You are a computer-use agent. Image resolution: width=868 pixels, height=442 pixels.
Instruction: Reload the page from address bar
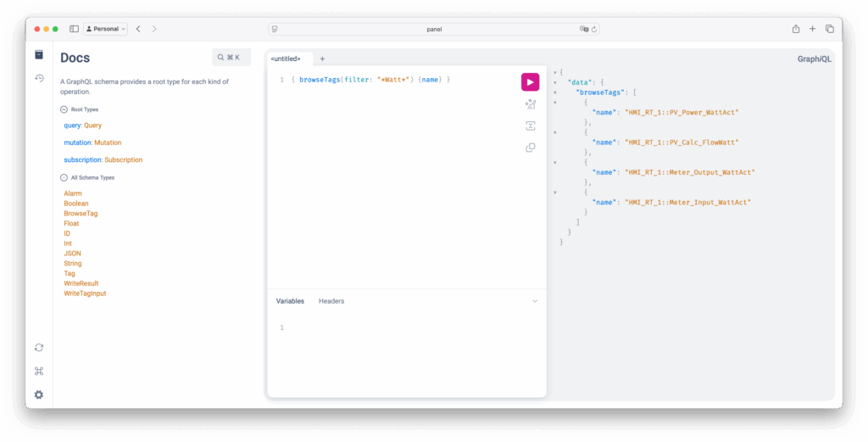pos(594,30)
